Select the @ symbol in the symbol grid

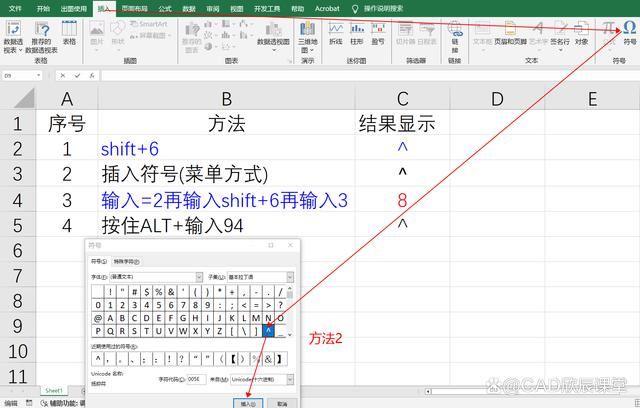point(98,318)
